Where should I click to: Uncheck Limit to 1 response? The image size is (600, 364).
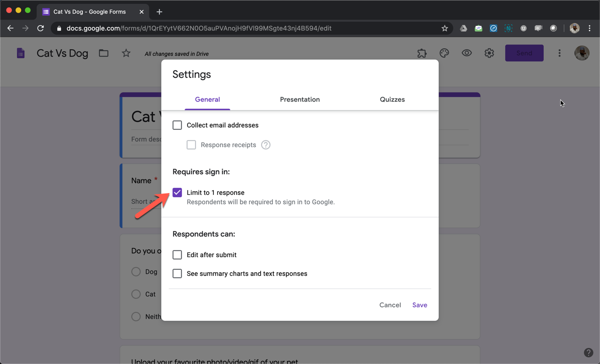tap(177, 193)
